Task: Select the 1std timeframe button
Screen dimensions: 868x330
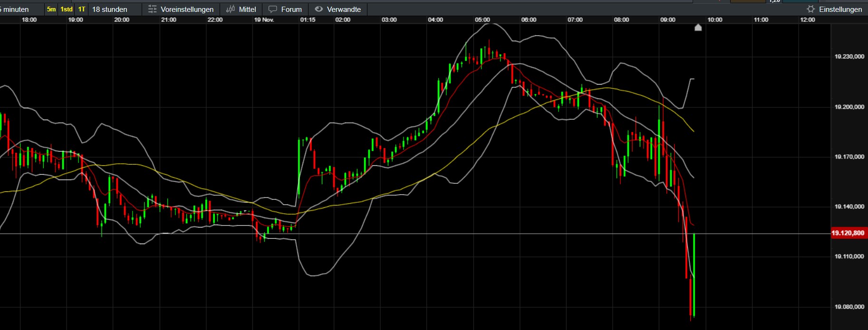Action: coord(67,9)
